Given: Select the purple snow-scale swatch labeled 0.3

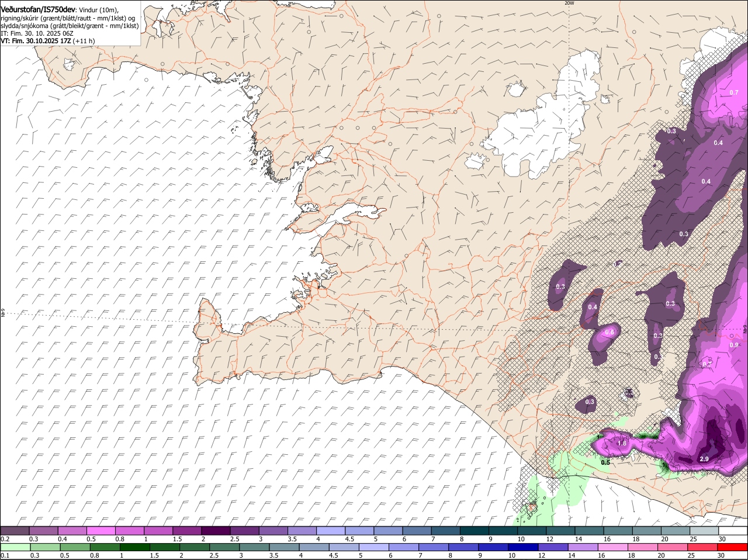Looking at the screenshot, I should pyautogui.click(x=44, y=531).
